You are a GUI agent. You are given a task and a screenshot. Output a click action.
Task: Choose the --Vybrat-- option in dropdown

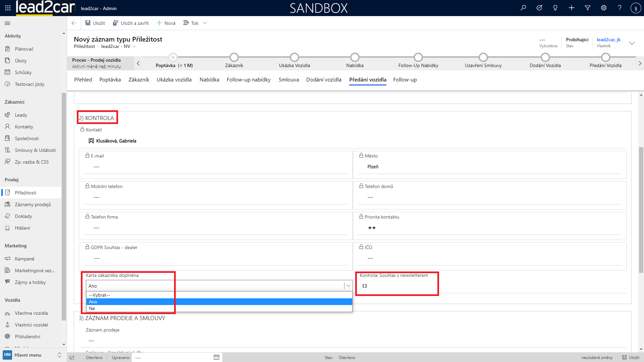click(99, 295)
